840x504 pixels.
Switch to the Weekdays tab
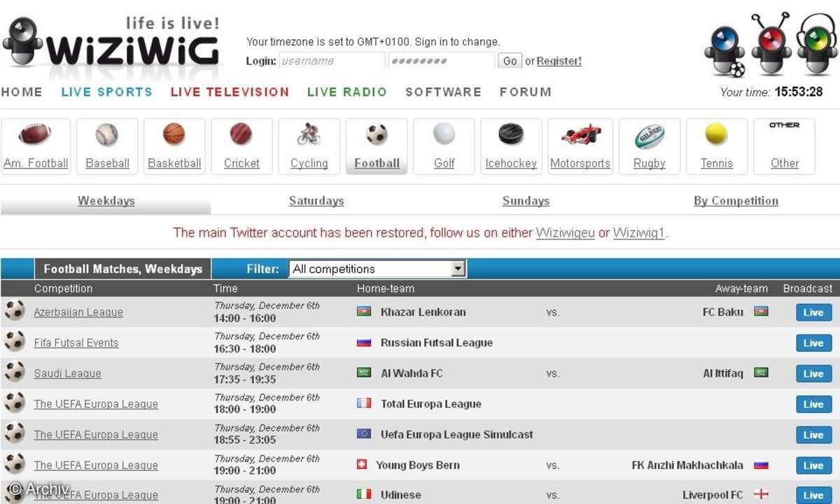point(106,201)
